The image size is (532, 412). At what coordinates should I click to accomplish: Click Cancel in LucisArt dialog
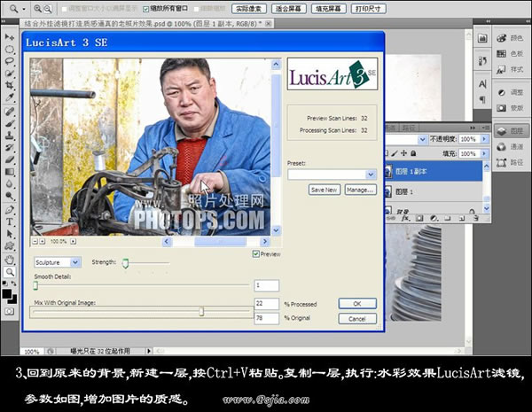(x=357, y=319)
